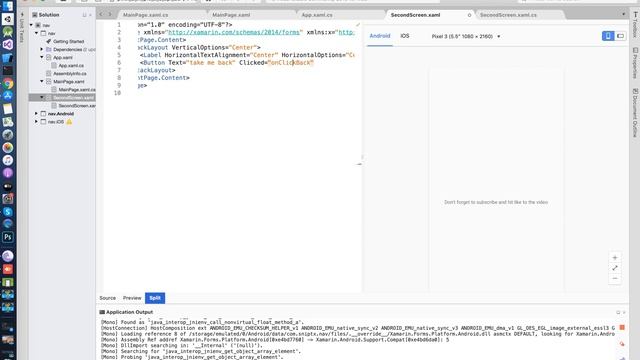Select App.xaml.cs in solution tree

pyautogui.click(x=71, y=65)
